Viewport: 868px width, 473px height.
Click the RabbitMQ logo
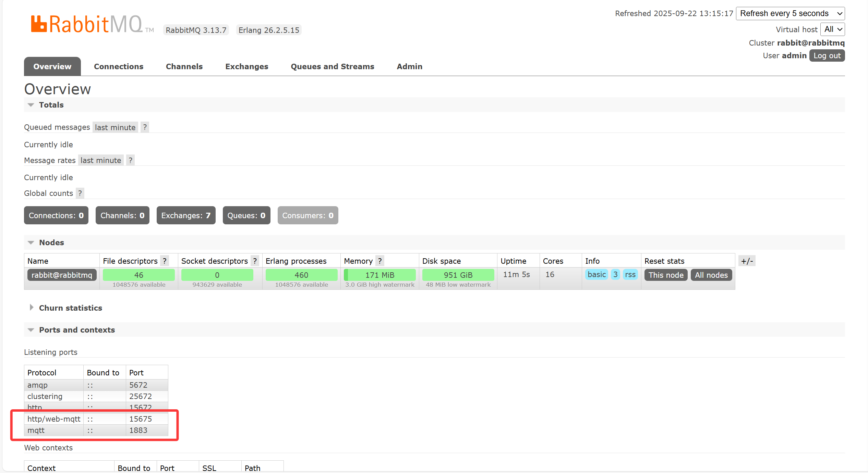point(92,24)
